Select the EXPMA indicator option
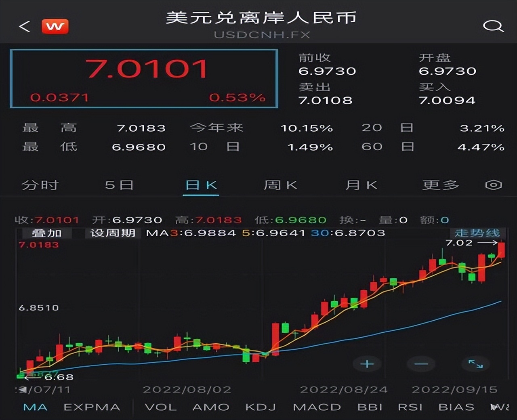Screen dimensions: 517x420 pyautogui.click(x=92, y=407)
